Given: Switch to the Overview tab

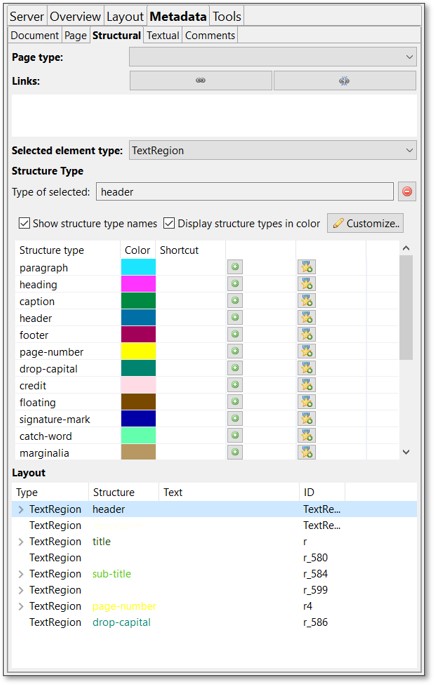Looking at the screenshot, I should [x=75, y=17].
